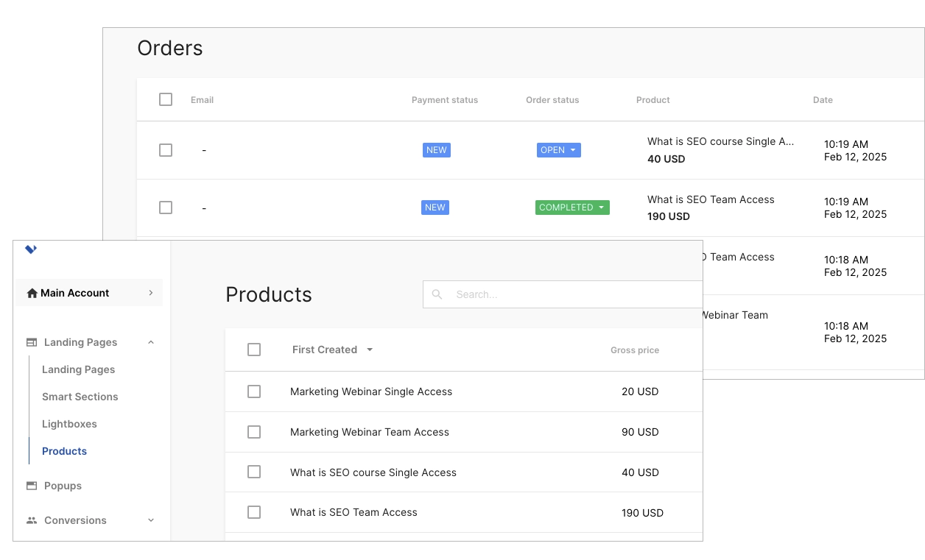This screenshot has height=560, width=925.
Task: Select the Lightboxes menu entry
Action: tap(69, 424)
